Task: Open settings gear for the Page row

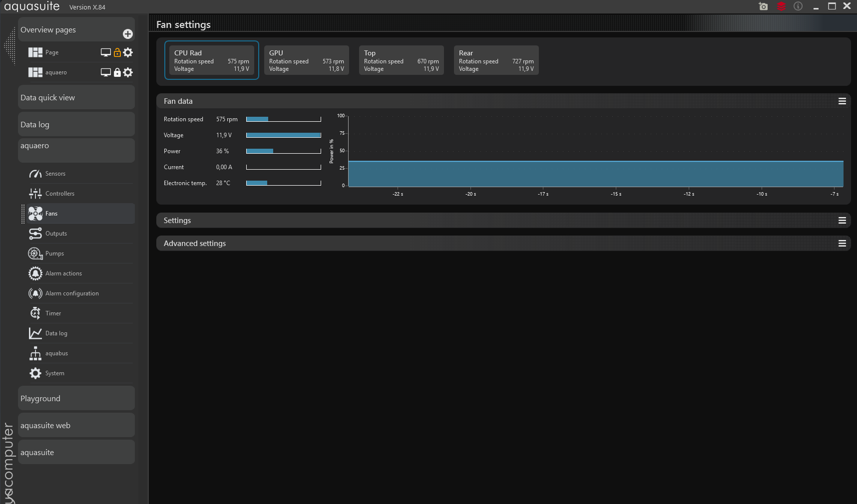Action: click(x=128, y=52)
